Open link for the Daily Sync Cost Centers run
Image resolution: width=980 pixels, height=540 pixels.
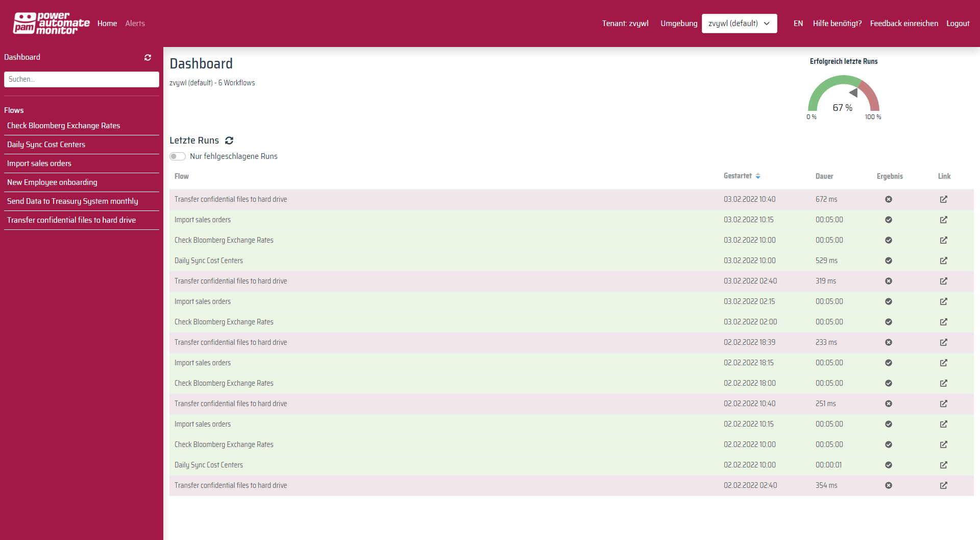(944, 261)
